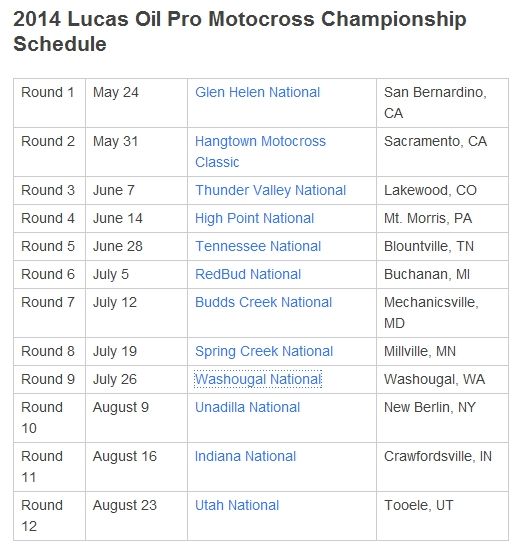Click the San Bernardino, CA location cell
Viewport: 521px width, 555px height.
click(x=442, y=103)
